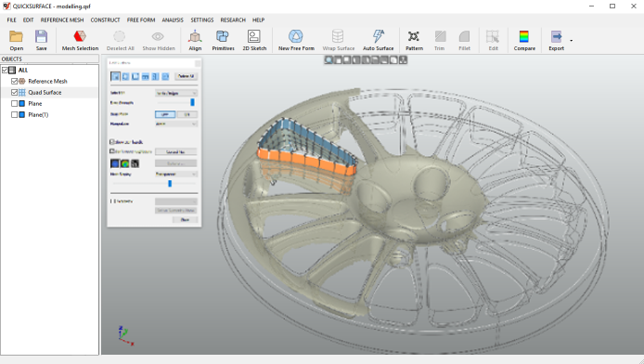Toggle the ALL objects checkbox
Screen dimensions: 644x364
5,71
